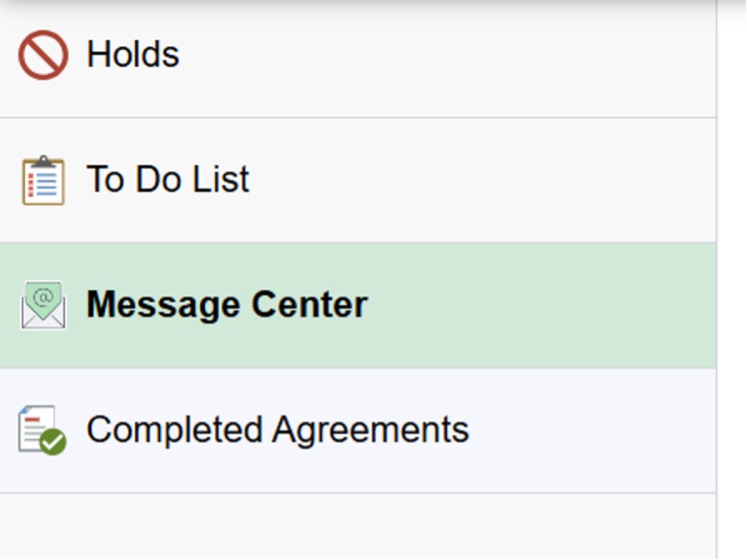747x560 pixels.
Task: Click the Completed Agreements document checkmark icon
Action: 43,430
